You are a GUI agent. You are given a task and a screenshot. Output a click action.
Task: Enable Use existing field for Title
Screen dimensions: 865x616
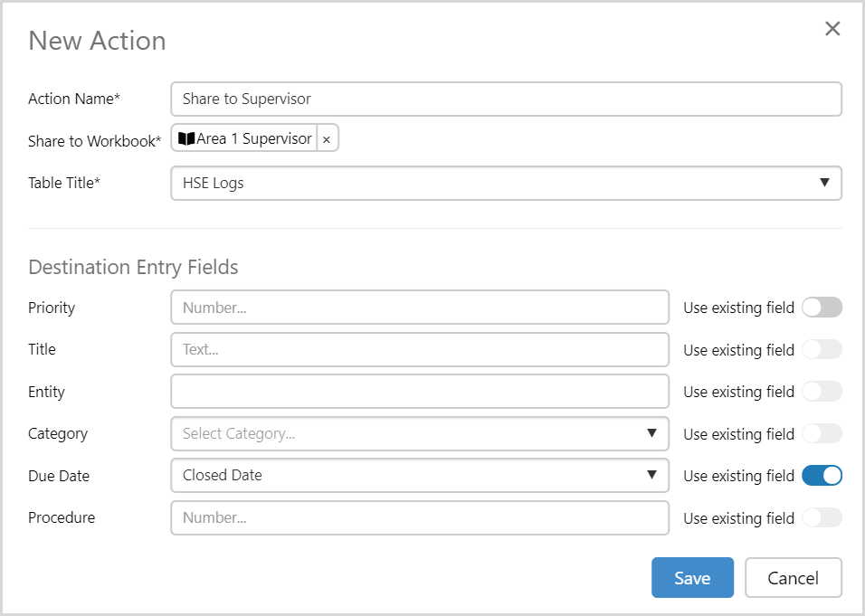(822, 350)
